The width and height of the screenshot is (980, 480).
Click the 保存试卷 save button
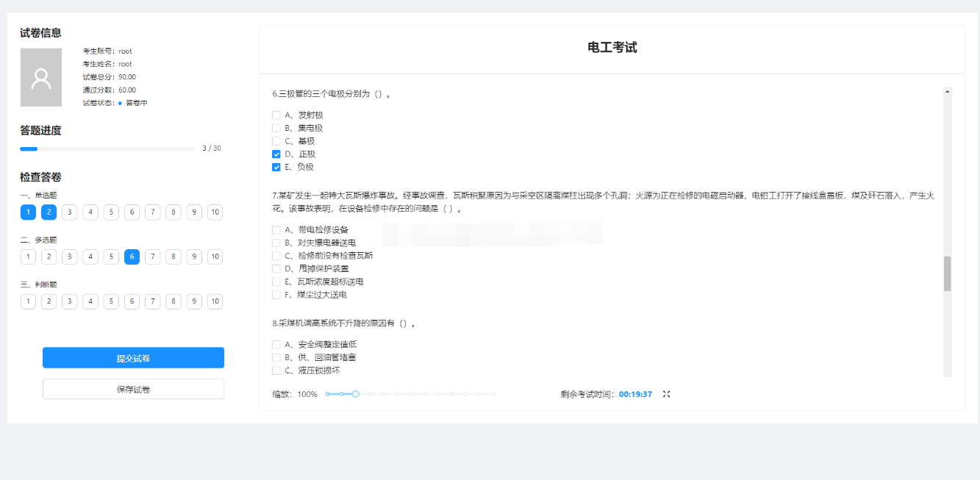tap(133, 389)
